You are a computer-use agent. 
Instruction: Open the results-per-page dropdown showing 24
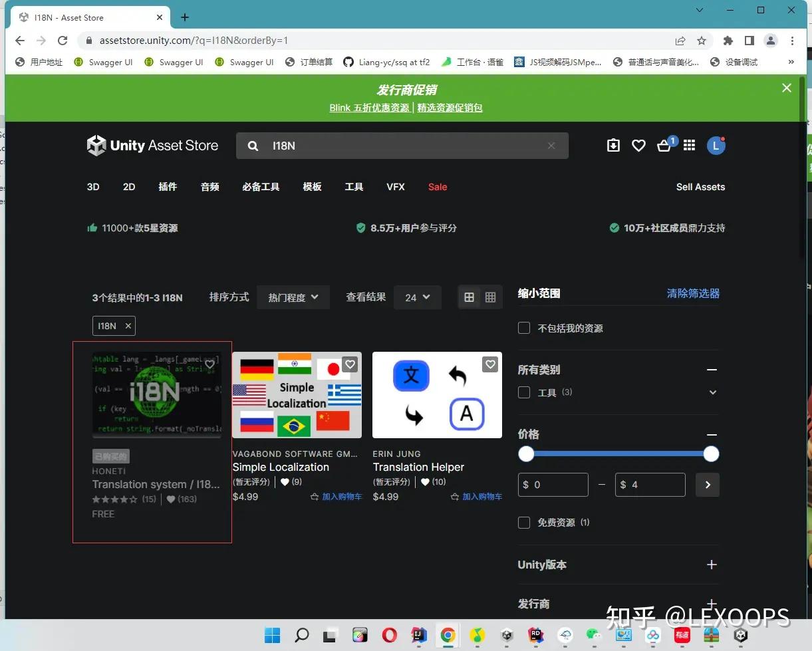point(417,297)
